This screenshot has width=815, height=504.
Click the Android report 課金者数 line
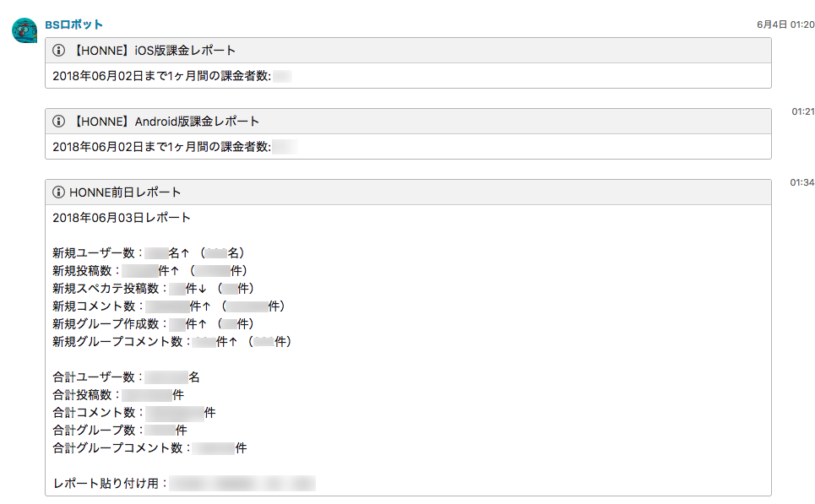[x=175, y=147]
